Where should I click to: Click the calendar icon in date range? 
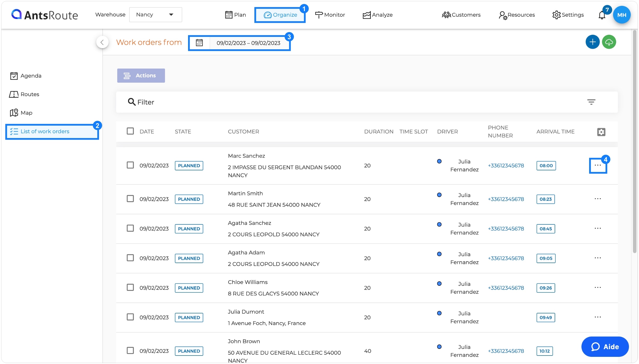(x=199, y=43)
